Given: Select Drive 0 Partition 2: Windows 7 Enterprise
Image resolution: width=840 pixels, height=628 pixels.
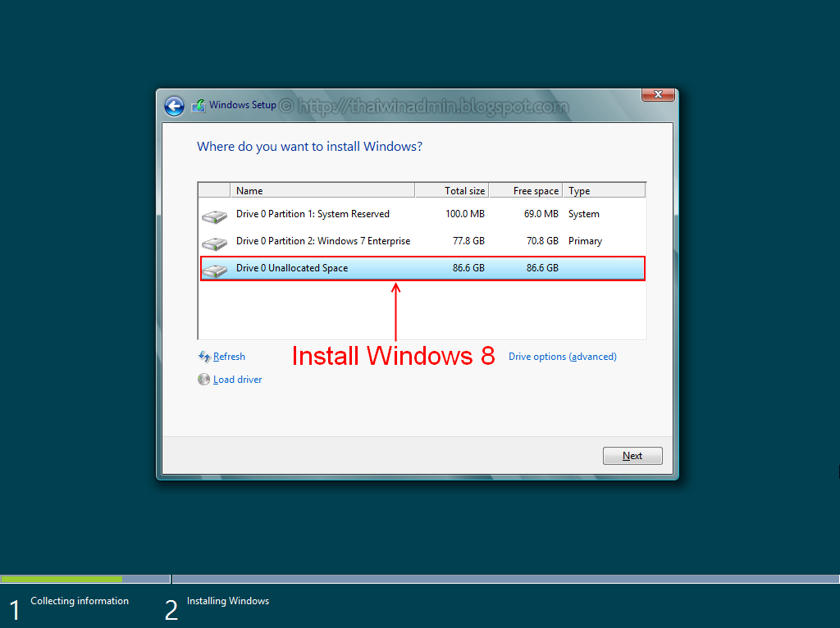Looking at the screenshot, I should [x=422, y=241].
